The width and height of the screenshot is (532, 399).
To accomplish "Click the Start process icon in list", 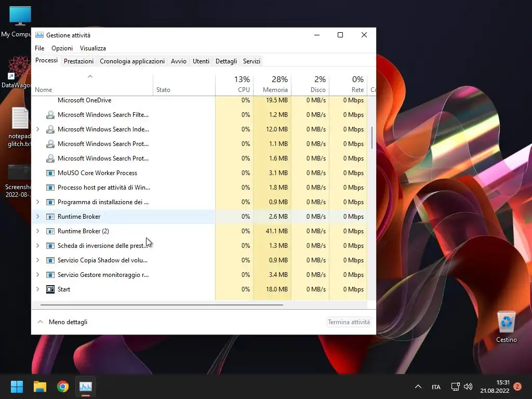I will tap(50, 289).
